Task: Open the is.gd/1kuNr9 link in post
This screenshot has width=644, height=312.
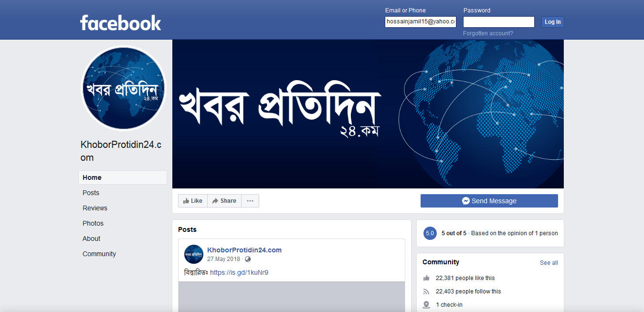Action: [x=239, y=272]
